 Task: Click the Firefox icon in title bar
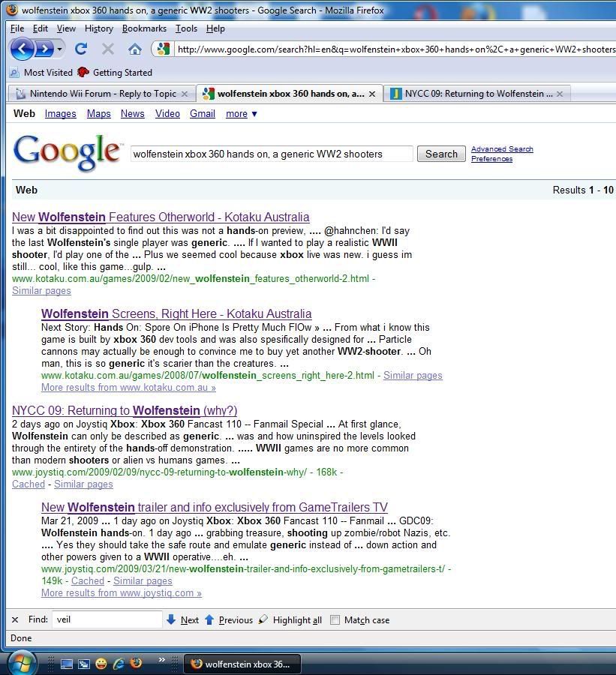(x=13, y=10)
